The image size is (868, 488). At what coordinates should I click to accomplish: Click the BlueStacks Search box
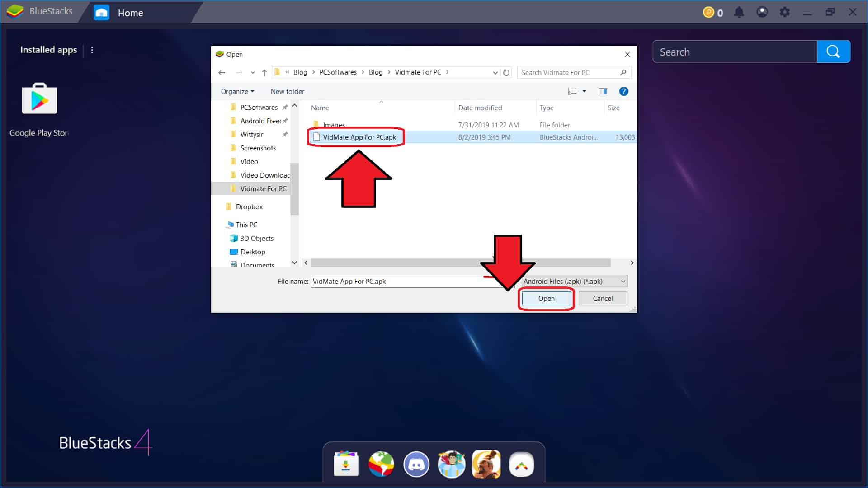pos(735,52)
